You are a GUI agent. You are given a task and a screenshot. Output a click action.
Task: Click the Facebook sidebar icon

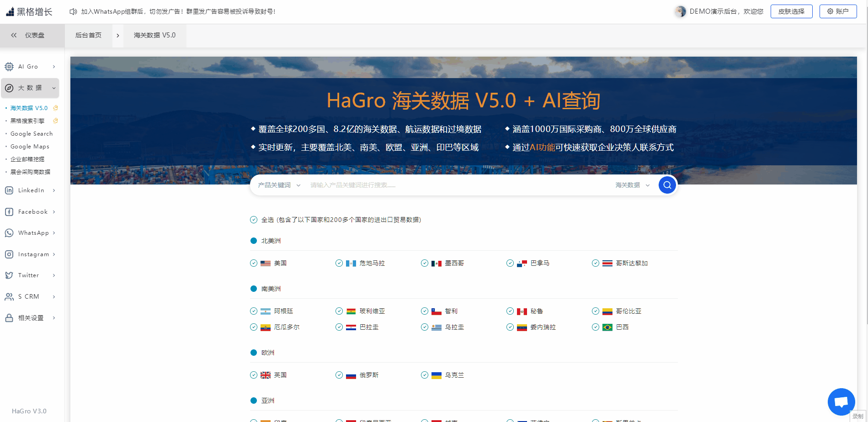click(x=9, y=212)
